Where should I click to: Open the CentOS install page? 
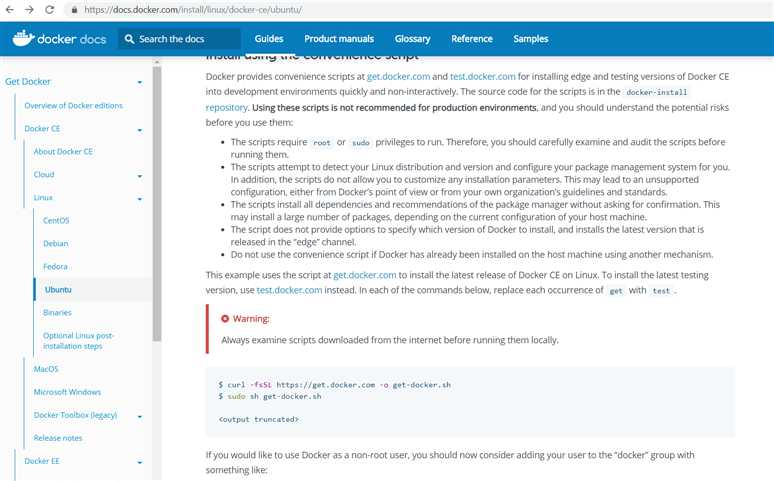point(56,220)
